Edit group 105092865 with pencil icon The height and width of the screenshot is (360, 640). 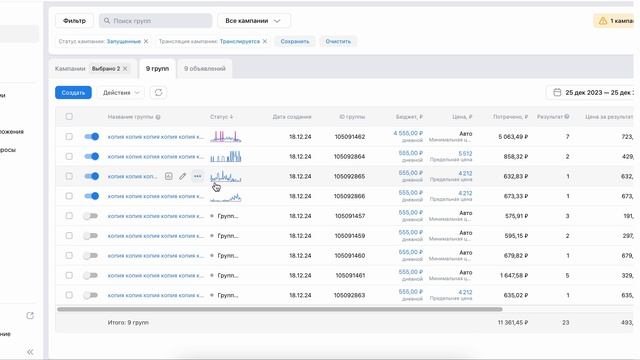point(182,176)
